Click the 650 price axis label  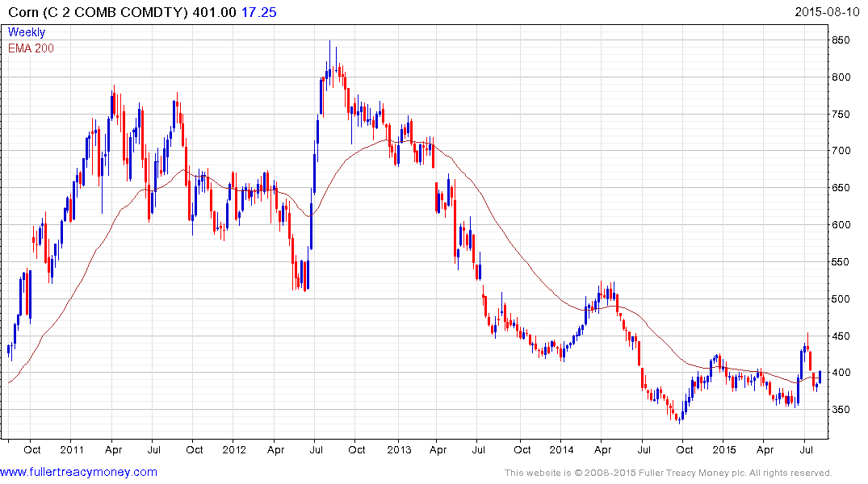coord(841,187)
